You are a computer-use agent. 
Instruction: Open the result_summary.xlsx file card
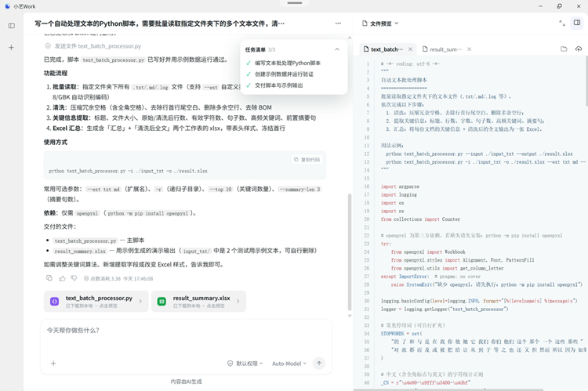(x=199, y=301)
